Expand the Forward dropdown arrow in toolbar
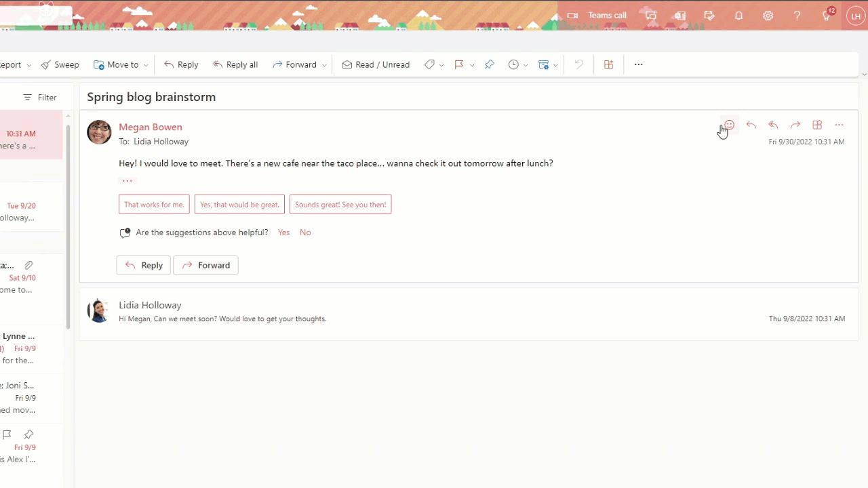 [x=324, y=65]
